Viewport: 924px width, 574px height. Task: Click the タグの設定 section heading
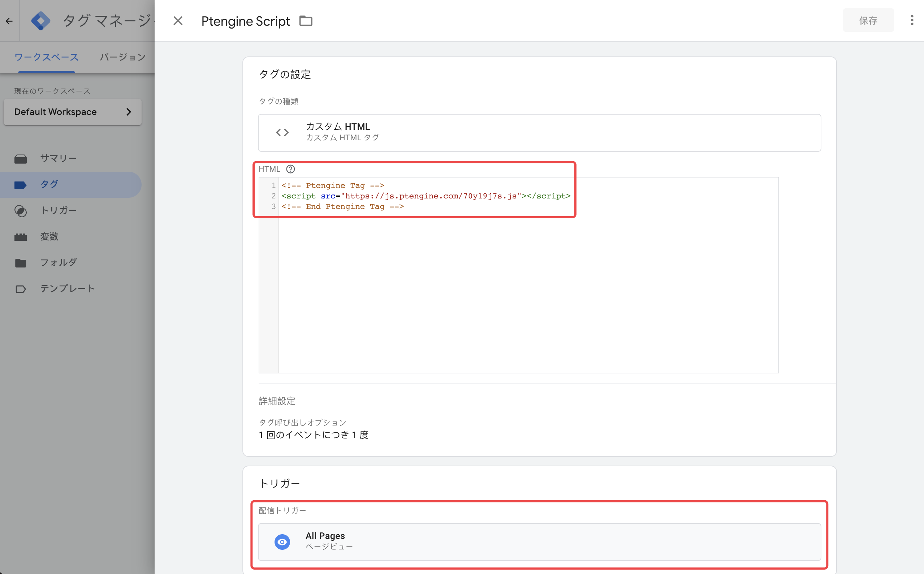click(285, 74)
